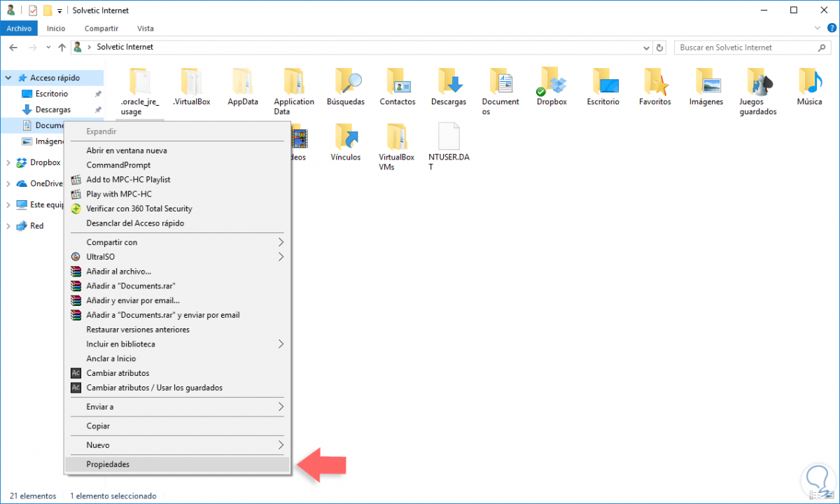
Task: Open the Favoritos folder
Action: 655,87
